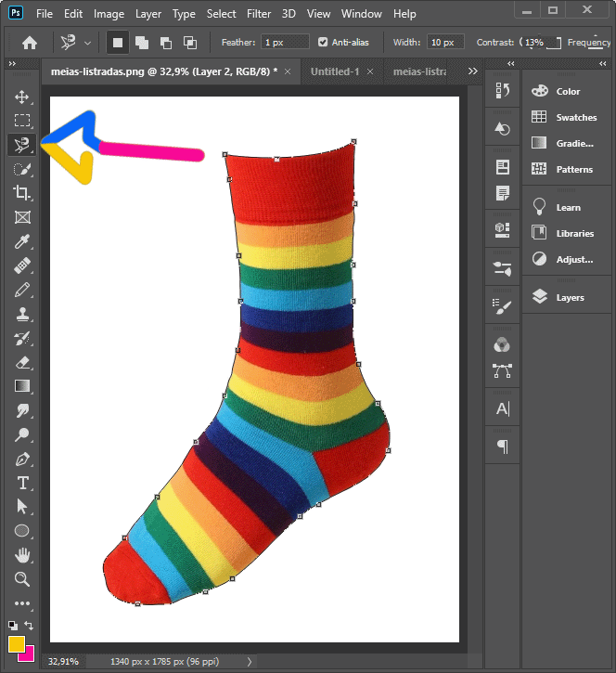Select the Quick Selection tool
This screenshot has height=673, width=616.
coord(22,170)
